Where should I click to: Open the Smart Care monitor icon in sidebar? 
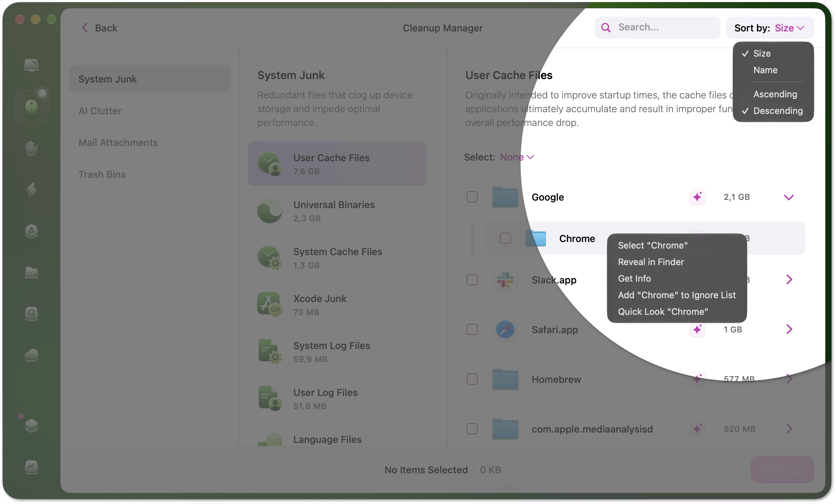coord(31,65)
